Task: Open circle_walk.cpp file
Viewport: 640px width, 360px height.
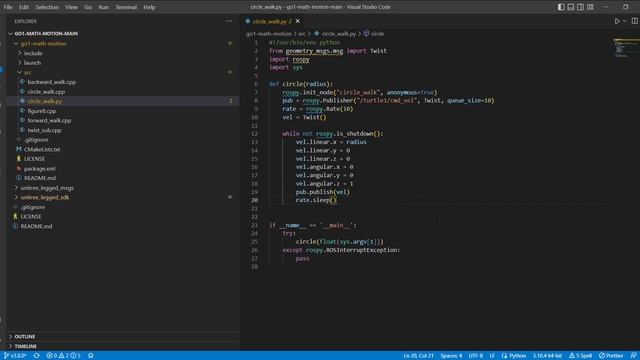Action: (x=46, y=92)
